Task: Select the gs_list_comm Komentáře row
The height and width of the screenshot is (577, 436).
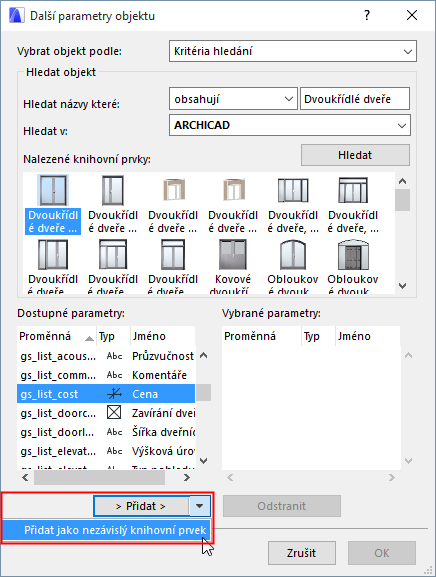Action: 106,375
